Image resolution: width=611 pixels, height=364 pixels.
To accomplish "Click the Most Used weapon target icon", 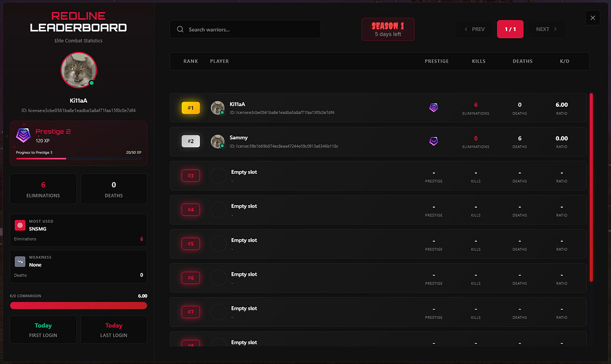I will pyautogui.click(x=20, y=225).
